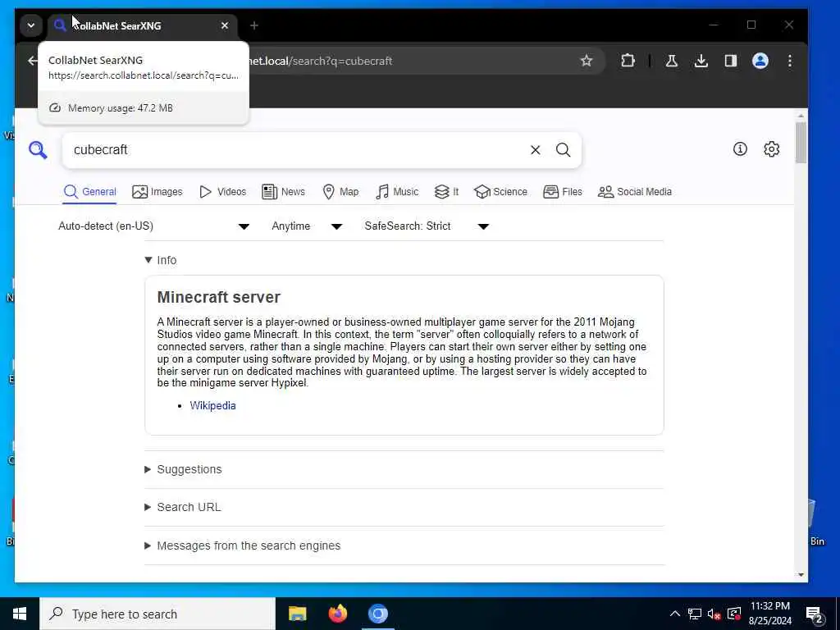Open the browser extensions puzzle icon

click(x=628, y=61)
